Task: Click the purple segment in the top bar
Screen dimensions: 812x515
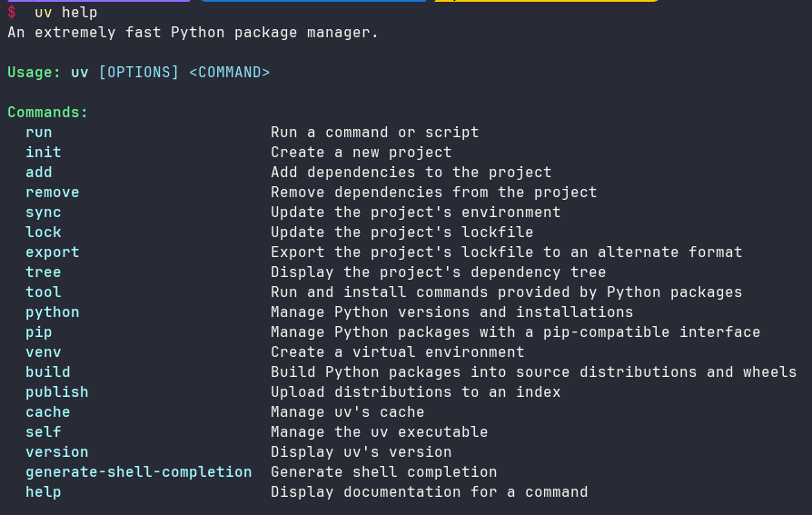Action: [x=95, y=1]
